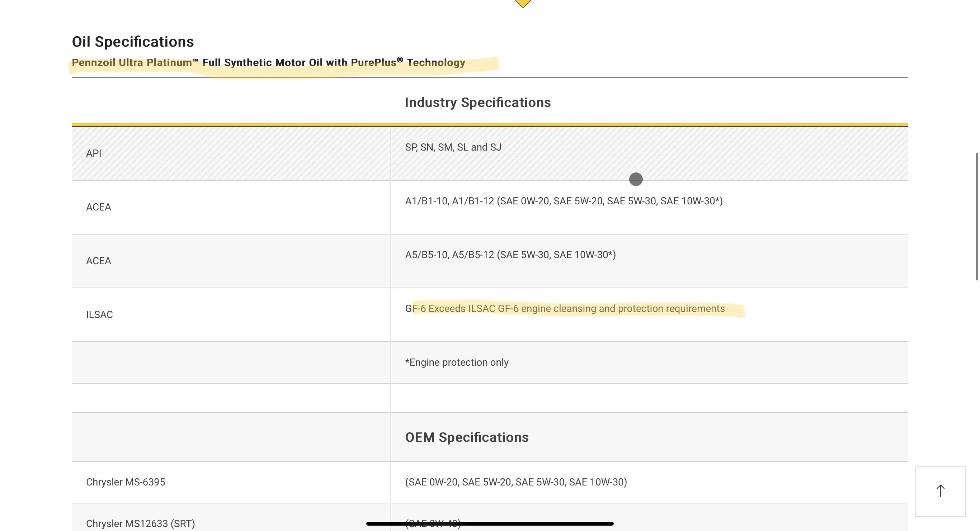Click the "Industry Specifications" table header
Viewport: 980px width, 531px height.
(x=477, y=102)
